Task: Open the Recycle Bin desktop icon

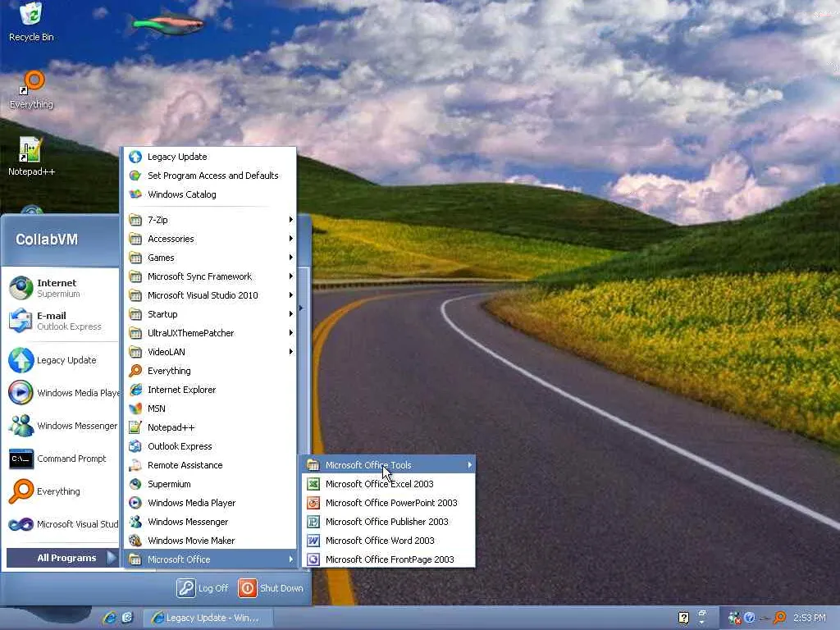Action: pos(31,21)
